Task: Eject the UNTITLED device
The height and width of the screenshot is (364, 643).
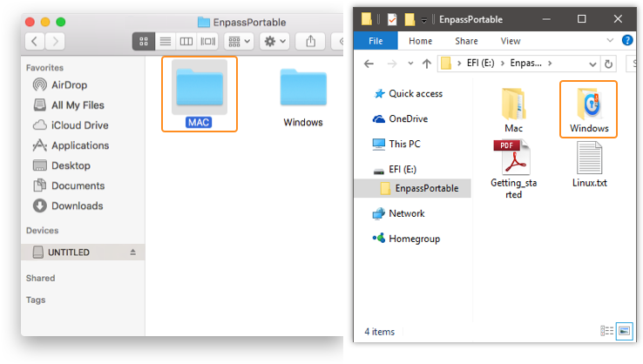Action: click(x=133, y=252)
